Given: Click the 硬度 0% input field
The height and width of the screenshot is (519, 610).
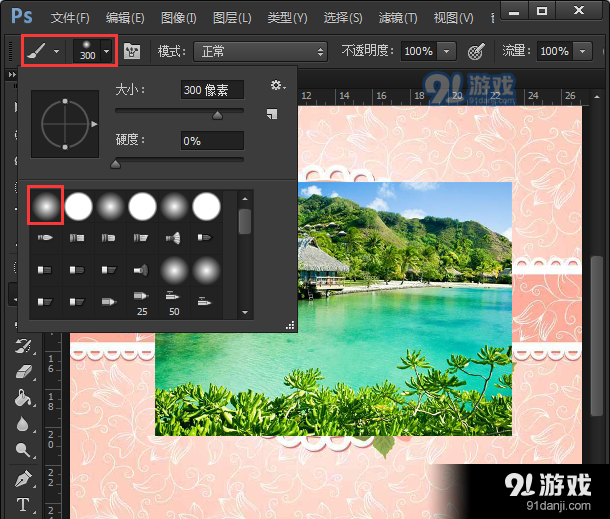Looking at the screenshot, I should 212,140.
